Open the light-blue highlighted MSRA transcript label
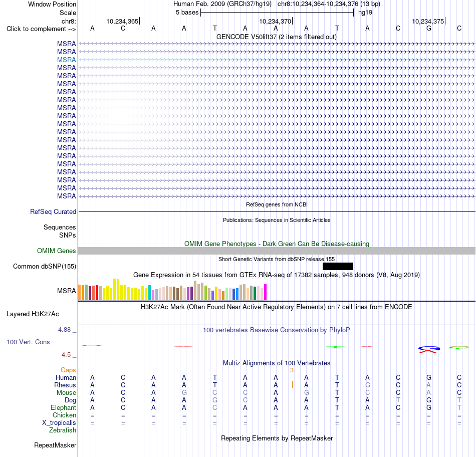The image size is (476, 457). 66,60
